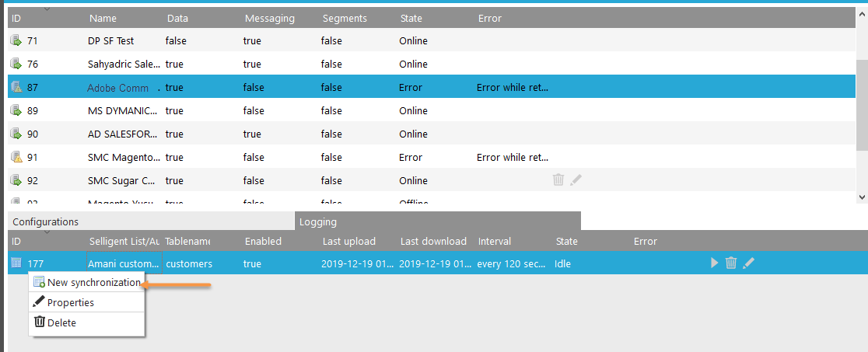Open the Configurations tab
This screenshot has height=352, width=868.
click(x=45, y=222)
